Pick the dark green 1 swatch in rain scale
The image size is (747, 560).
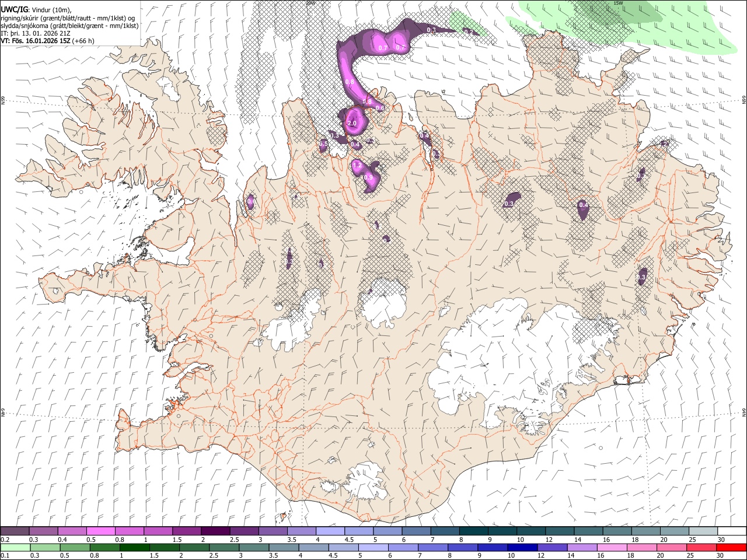[x=134, y=548]
